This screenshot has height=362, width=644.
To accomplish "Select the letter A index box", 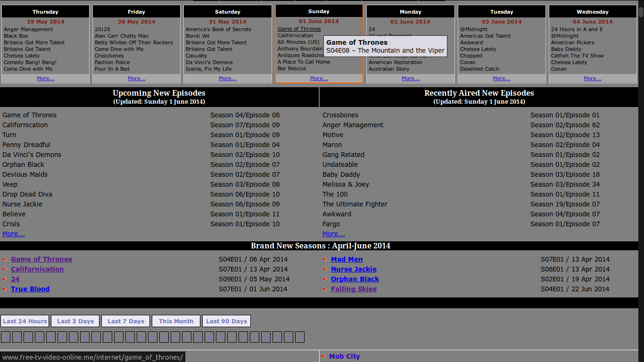I will point(17,337).
